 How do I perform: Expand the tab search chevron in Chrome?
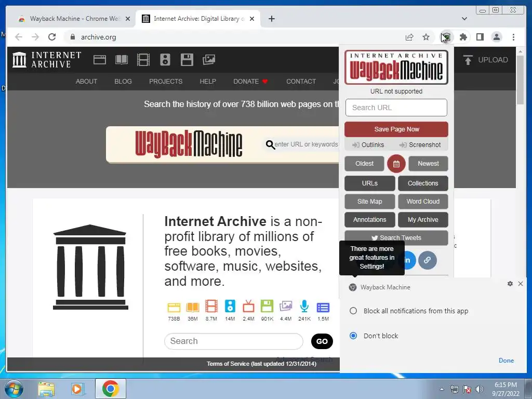[x=464, y=19]
